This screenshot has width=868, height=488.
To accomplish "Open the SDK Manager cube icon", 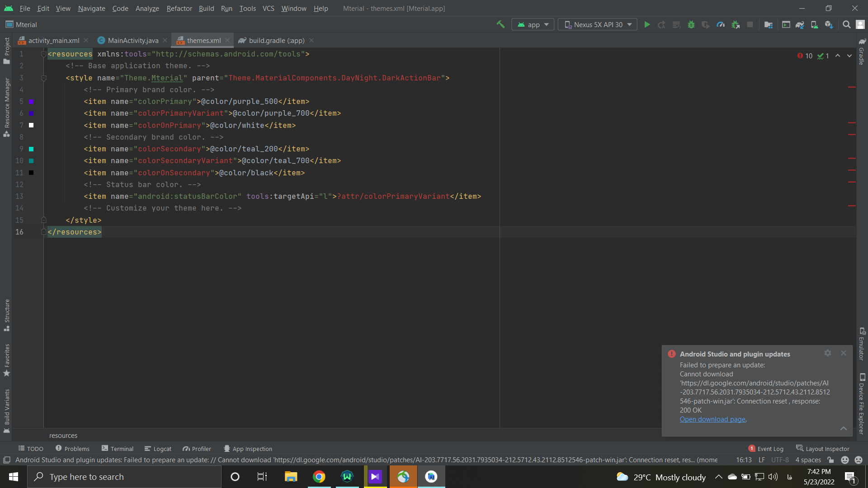I will (829, 24).
